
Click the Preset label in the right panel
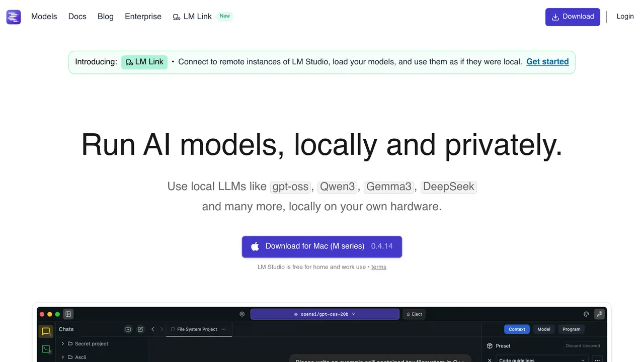(503, 346)
